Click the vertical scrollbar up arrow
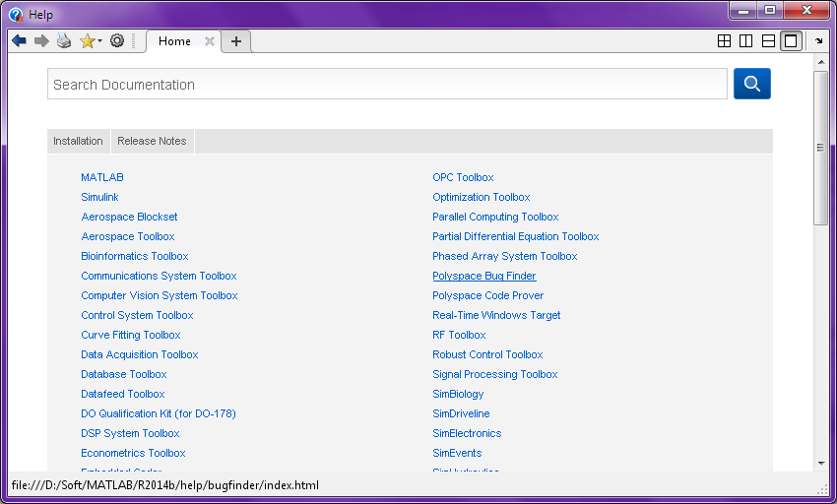The image size is (837, 504). tap(820, 62)
